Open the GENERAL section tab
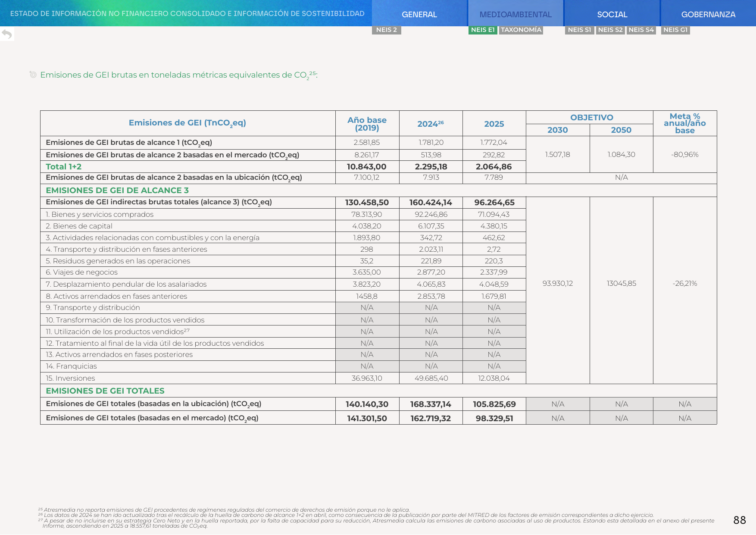Image resolution: width=756 pixels, height=535 pixels. click(419, 14)
